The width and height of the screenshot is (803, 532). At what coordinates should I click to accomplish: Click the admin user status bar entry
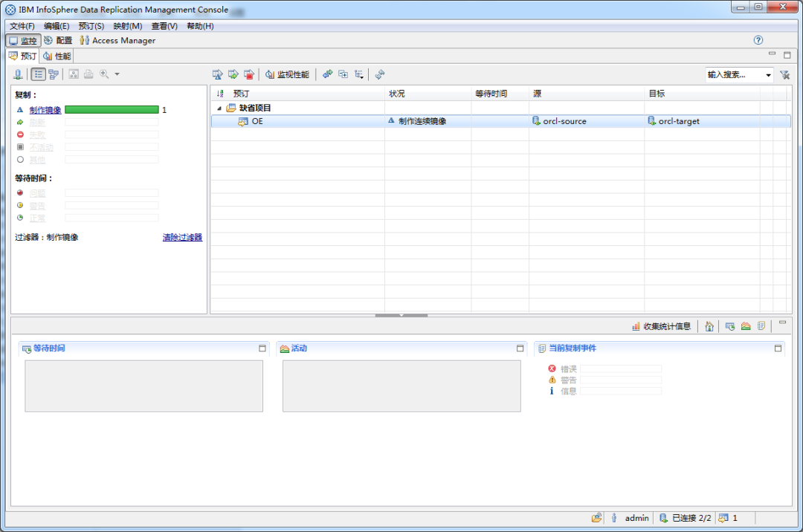pyautogui.click(x=636, y=518)
